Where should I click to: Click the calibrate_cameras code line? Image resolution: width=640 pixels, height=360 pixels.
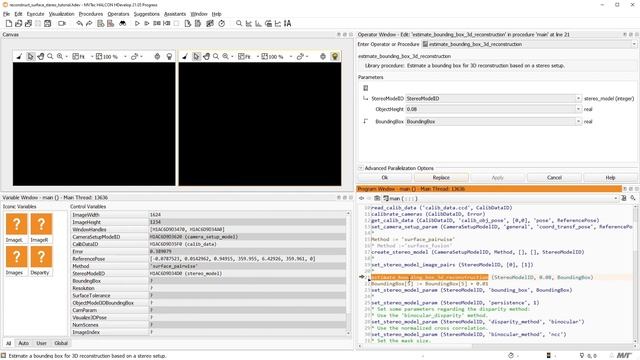coord(428,214)
